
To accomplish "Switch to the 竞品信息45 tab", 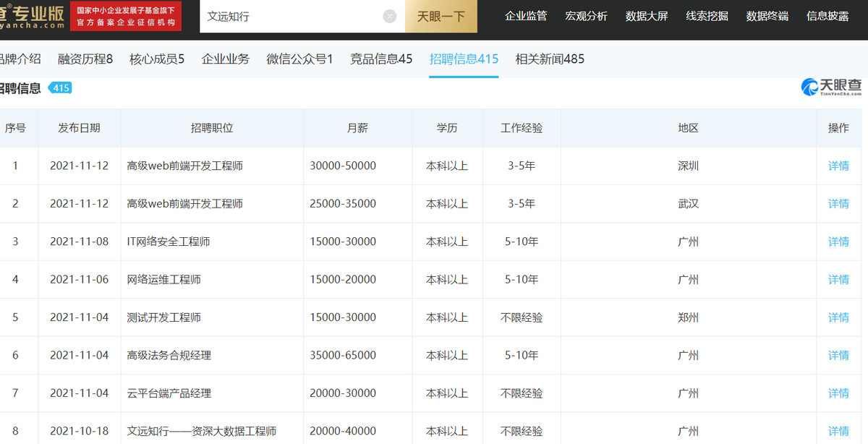I will click(381, 59).
